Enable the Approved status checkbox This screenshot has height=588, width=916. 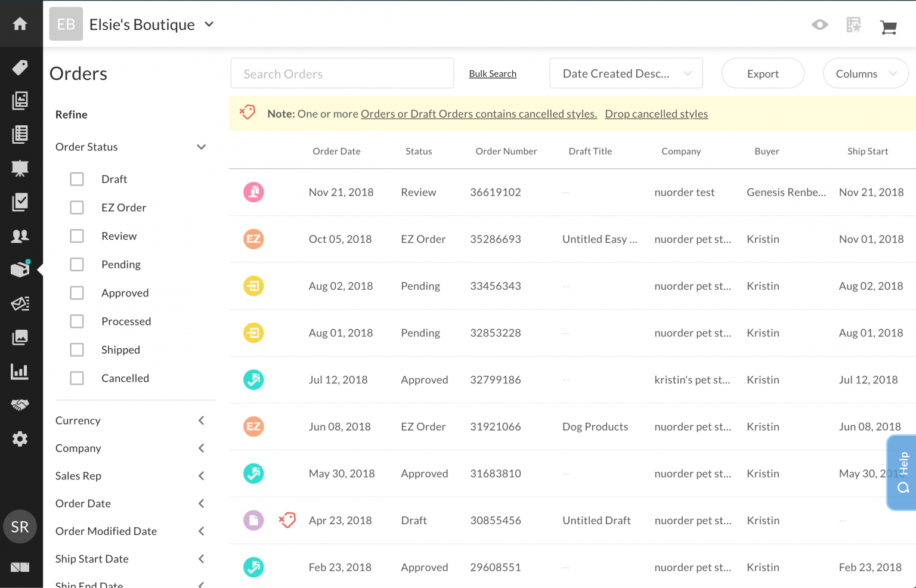coord(77,293)
